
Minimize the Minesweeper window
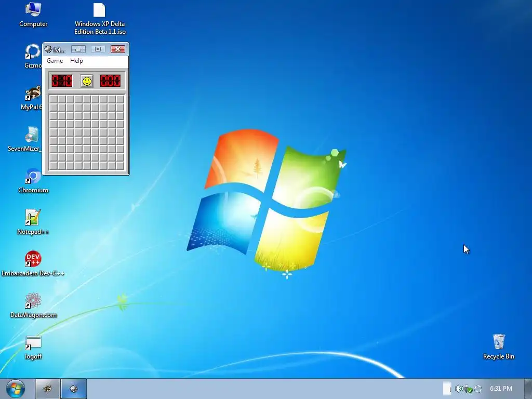tap(78, 49)
